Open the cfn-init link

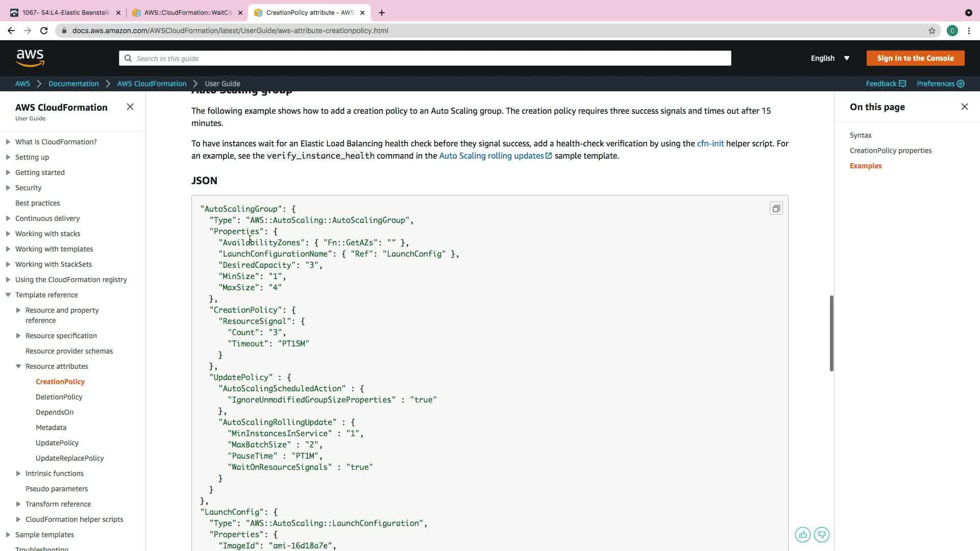710,144
